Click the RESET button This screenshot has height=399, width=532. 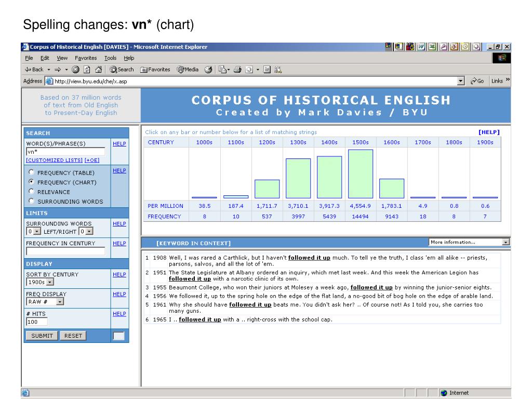pos(73,336)
